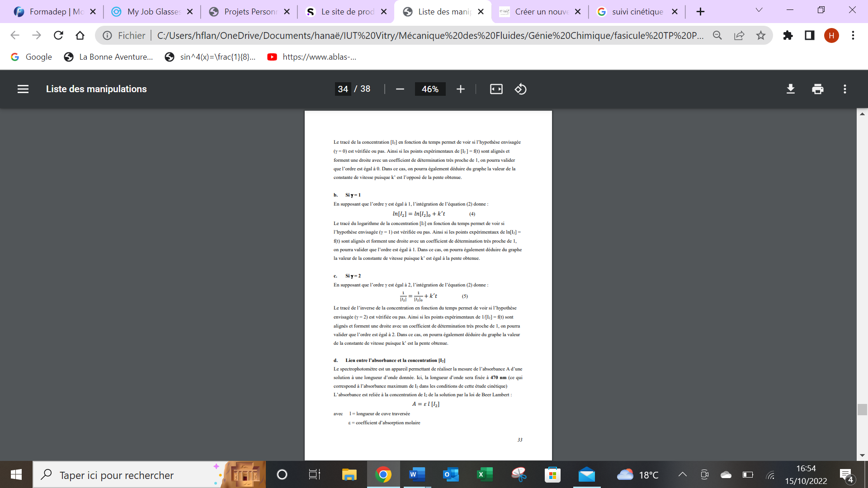Open the PDF sidebar hamburger menu
This screenshot has width=868, height=488.
[x=23, y=89]
